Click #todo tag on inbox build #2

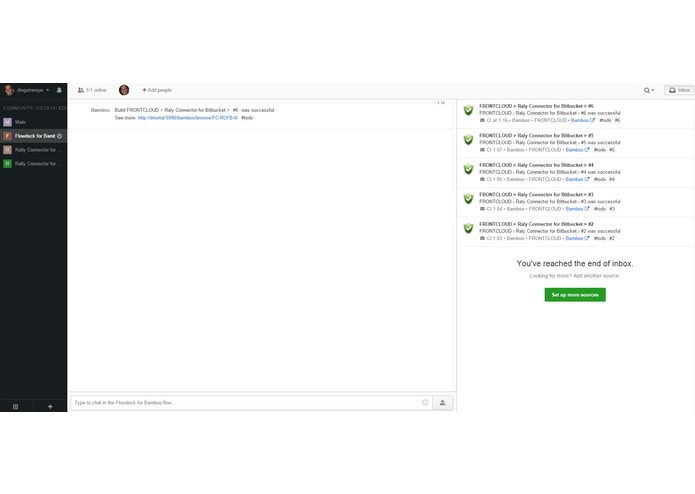600,238
